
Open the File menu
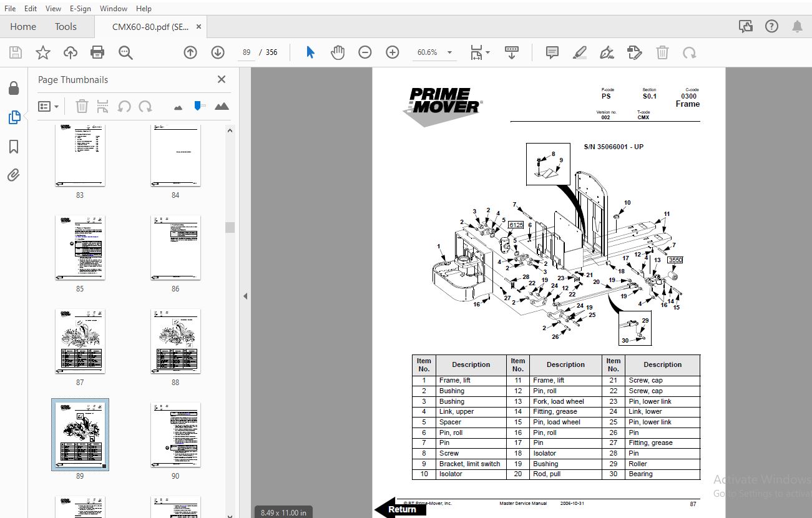[10, 8]
